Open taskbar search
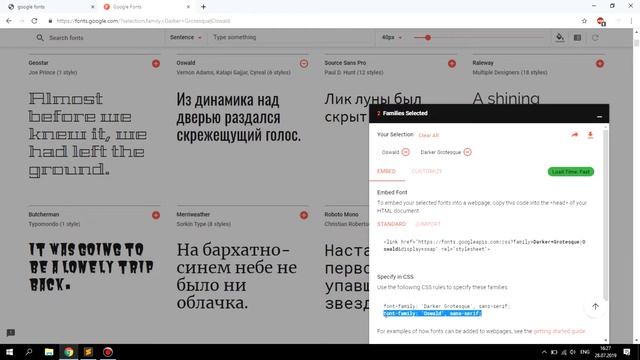Viewport: 640px width, 360px height. point(29,352)
